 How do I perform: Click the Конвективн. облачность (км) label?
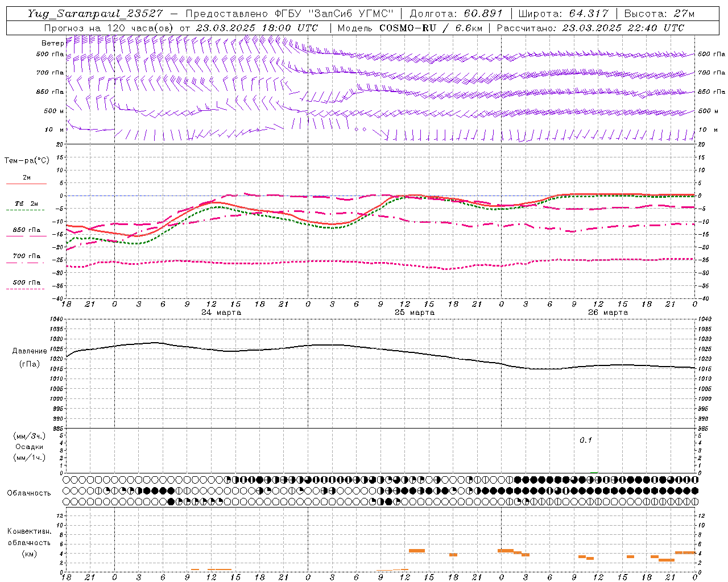click(x=29, y=542)
